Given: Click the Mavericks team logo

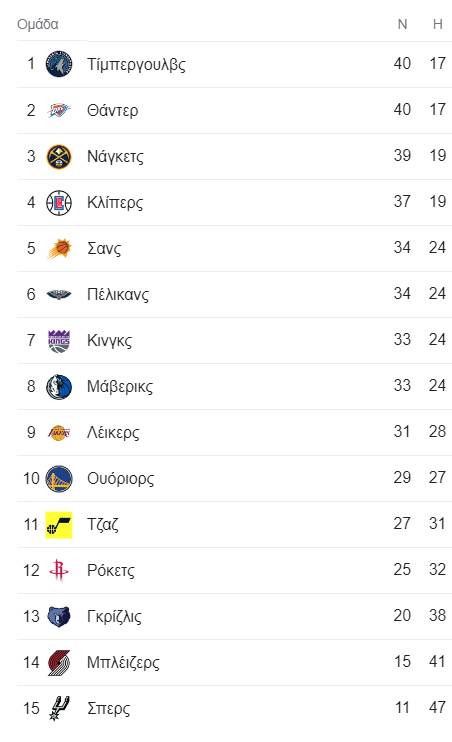Looking at the screenshot, I should coord(59,386).
